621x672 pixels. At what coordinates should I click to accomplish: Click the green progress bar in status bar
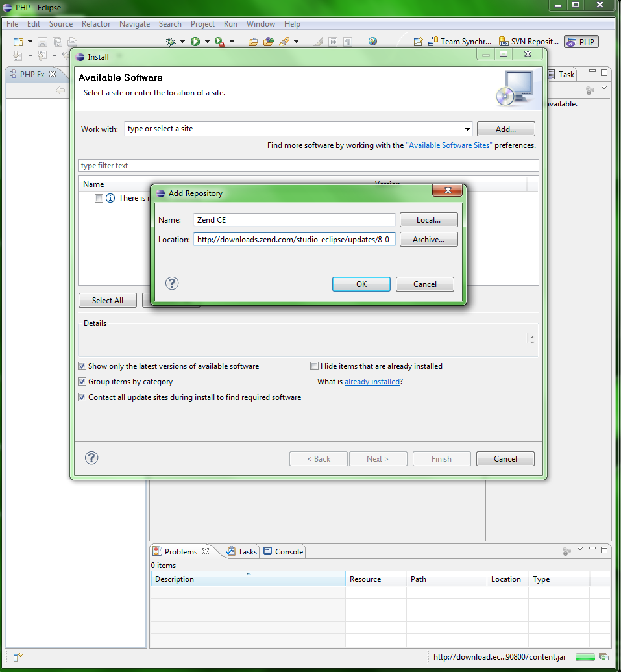point(585,657)
